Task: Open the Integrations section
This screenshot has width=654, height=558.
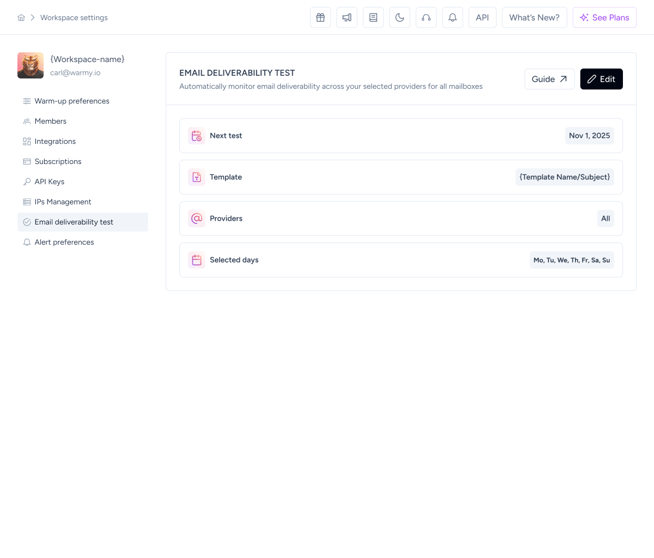Action: coord(83,141)
